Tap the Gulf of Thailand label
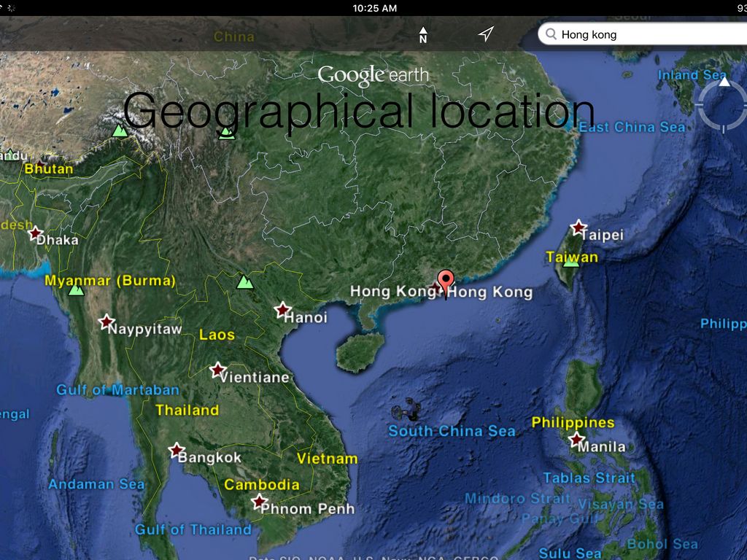Viewport: 747px width, 560px height. click(193, 529)
